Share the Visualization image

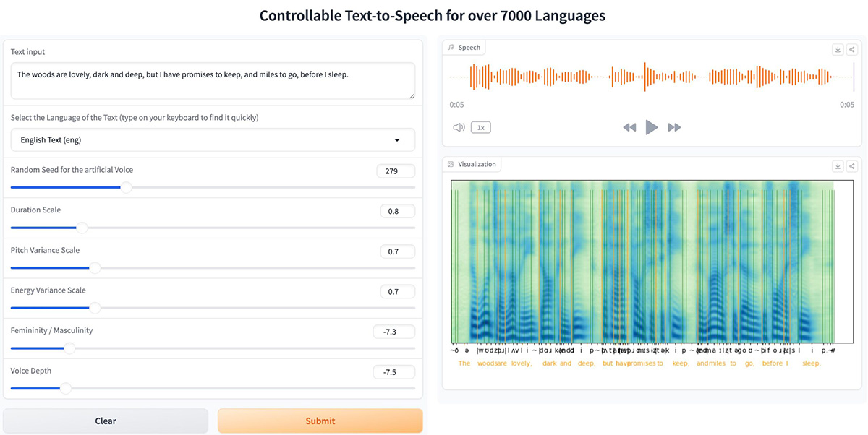point(852,165)
